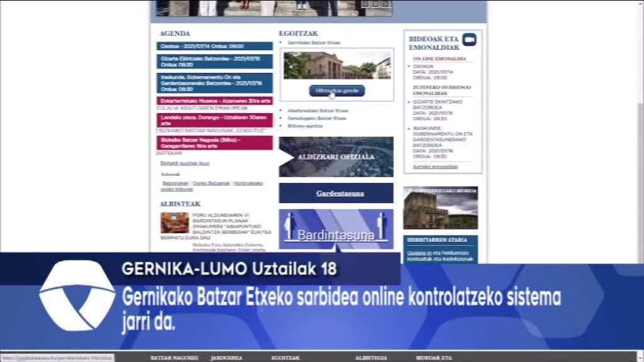Image resolution: width=644 pixels, height=362 pixels.
Task: Open the Gizarte Ekintzako Batzordea agenda entry
Action: 214,62
